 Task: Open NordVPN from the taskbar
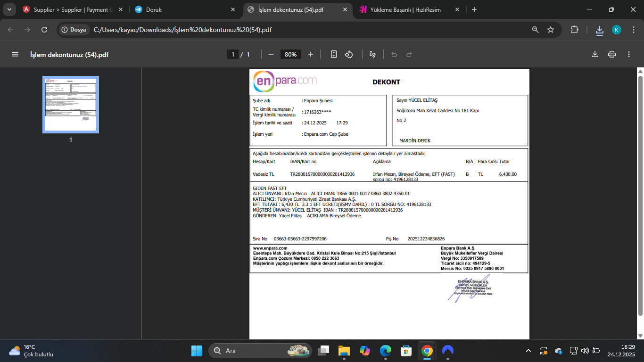tap(448, 351)
